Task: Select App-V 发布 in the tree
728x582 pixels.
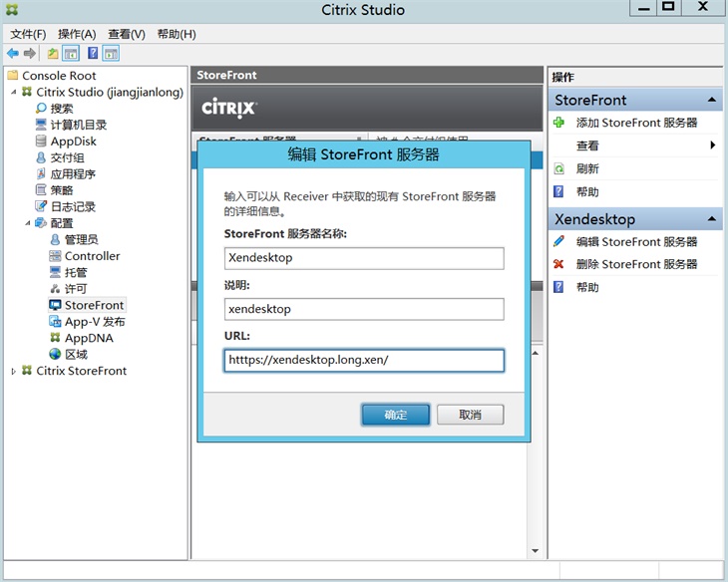Action: [95, 322]
